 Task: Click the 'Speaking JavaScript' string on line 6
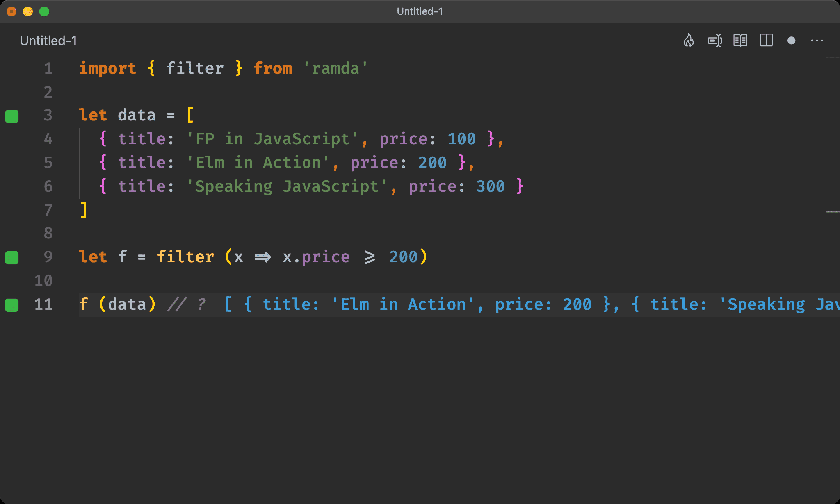287,187
